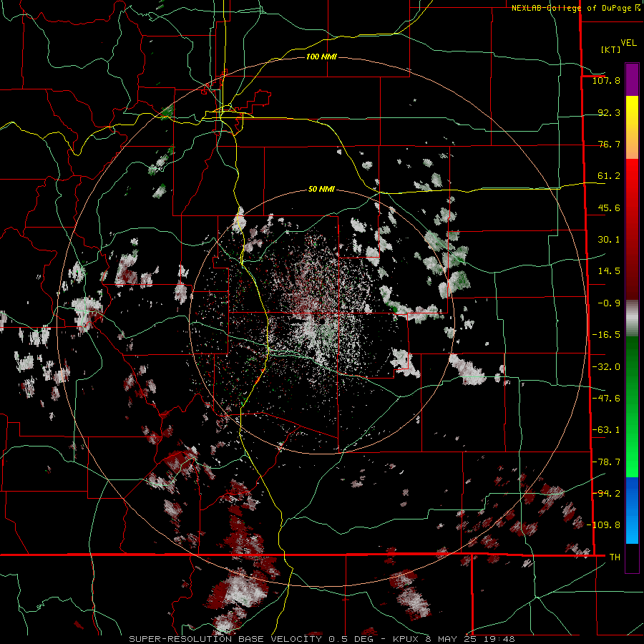This screenshot has height=644, width=644.
Task: Click the [KT] units label
Action: pyautogui.click(x=610, y=49)
